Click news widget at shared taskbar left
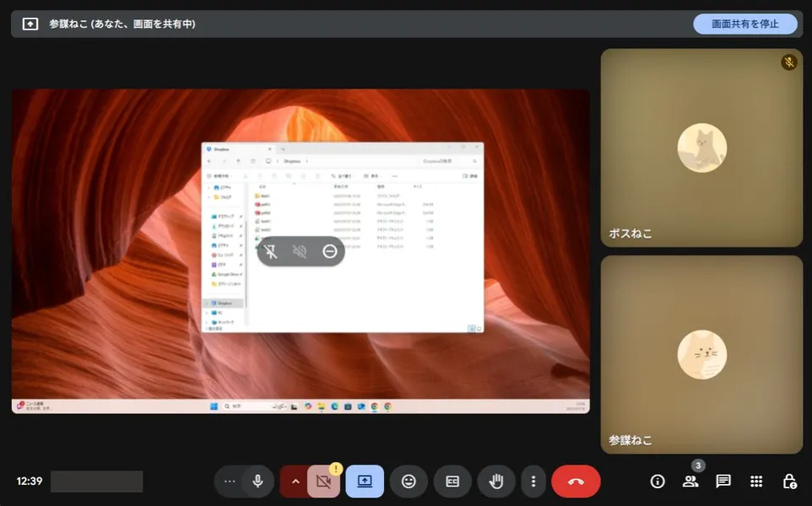Screen dimensions: 812x506 coord(34,406)
